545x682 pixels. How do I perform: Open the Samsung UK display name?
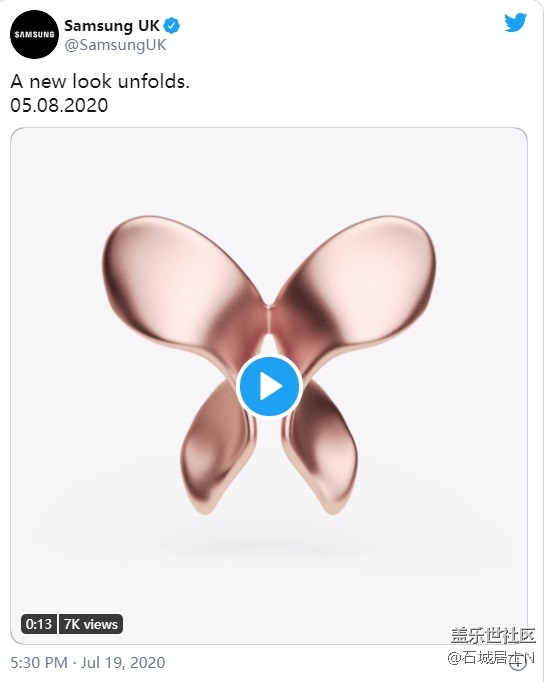[112, 26]
